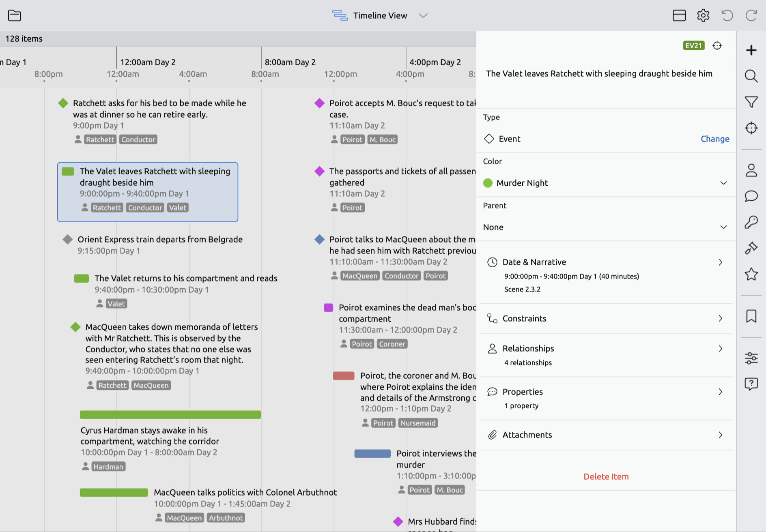Click the Delete Item button
This screenshot has width=766, height=532.
coord(606,476)
